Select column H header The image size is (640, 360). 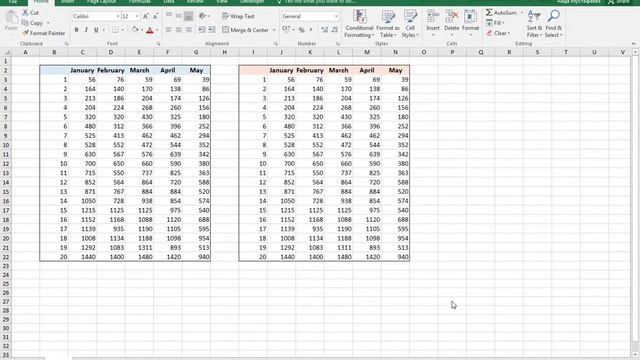pyautogui.click(x=224, y=52)
